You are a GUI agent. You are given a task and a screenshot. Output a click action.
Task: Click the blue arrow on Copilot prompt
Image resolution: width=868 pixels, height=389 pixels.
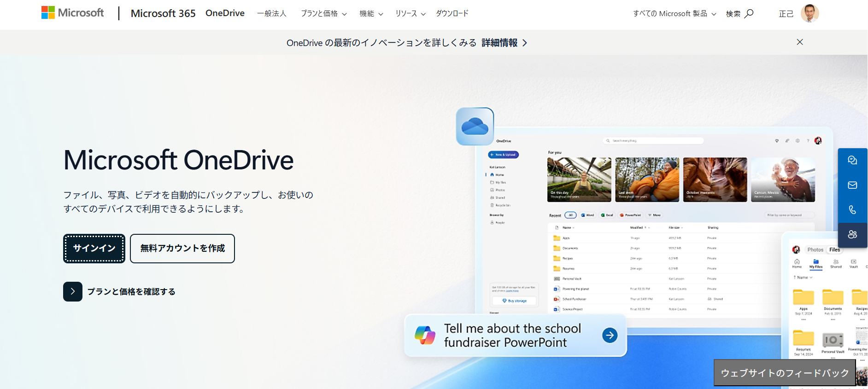pos(610,335)
